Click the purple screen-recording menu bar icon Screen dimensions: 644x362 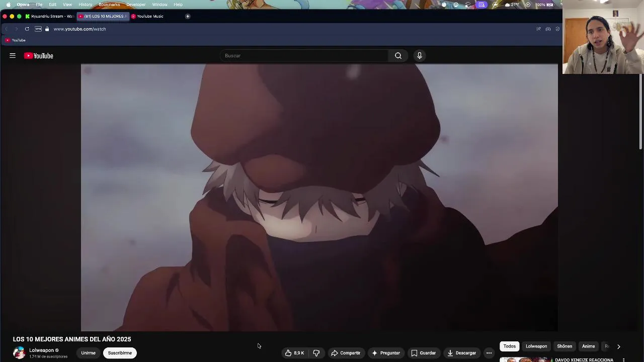[481, 5]
